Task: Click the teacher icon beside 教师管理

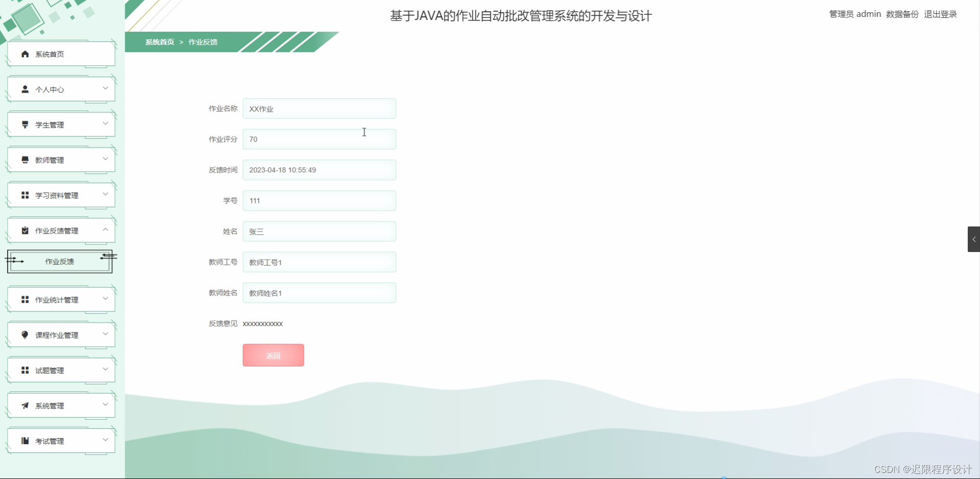Action: coord(24,159)
